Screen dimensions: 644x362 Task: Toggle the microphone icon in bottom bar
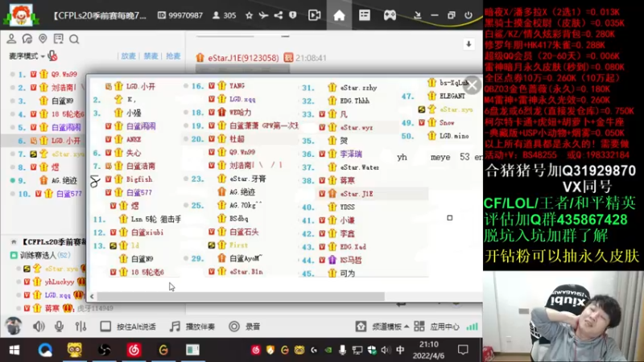click(59, 327)
